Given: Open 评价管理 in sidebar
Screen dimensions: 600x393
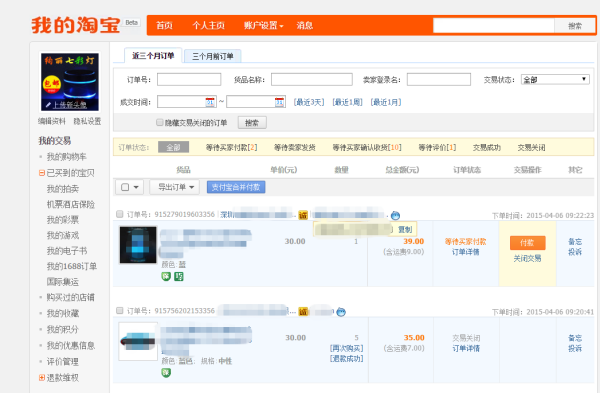Looking at the screenshot, I should tap(63, 362).
